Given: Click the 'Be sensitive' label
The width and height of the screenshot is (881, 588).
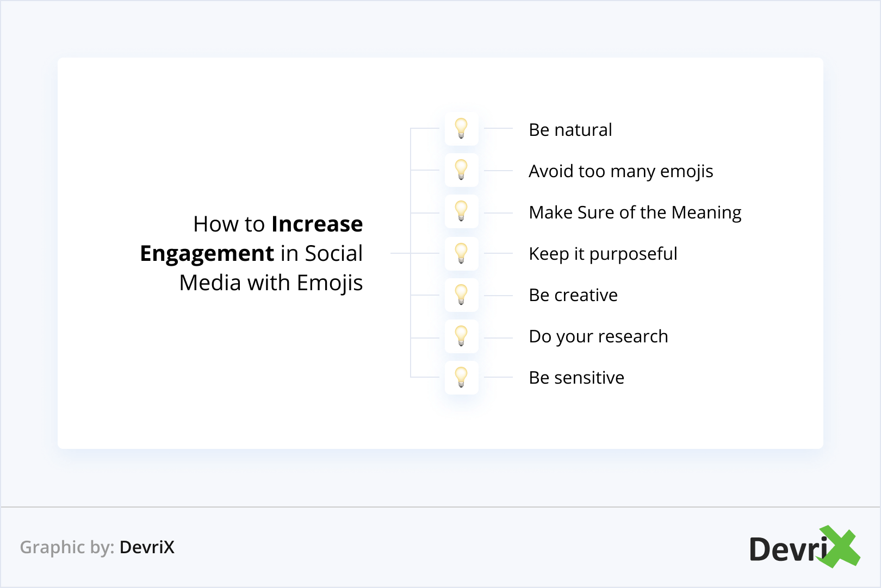Looking at the screenshot, I should [576, 378].
